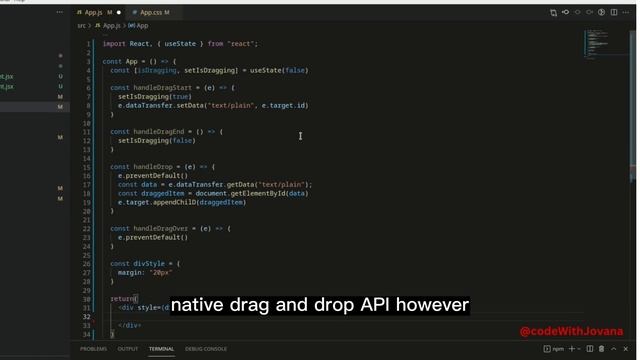Viewport: 640px width, 360px height.
Task: Close the unsaved App.js tab via its dot
Action: [x=119, y=13]
